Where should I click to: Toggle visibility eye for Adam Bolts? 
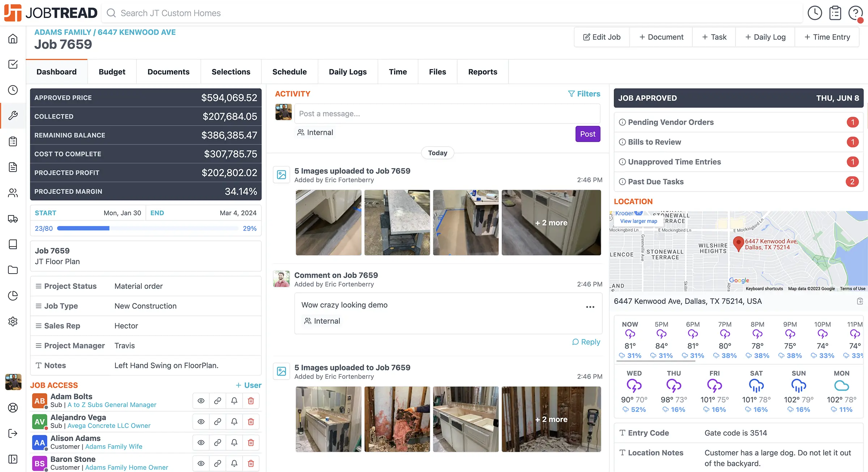click(201, 401)
